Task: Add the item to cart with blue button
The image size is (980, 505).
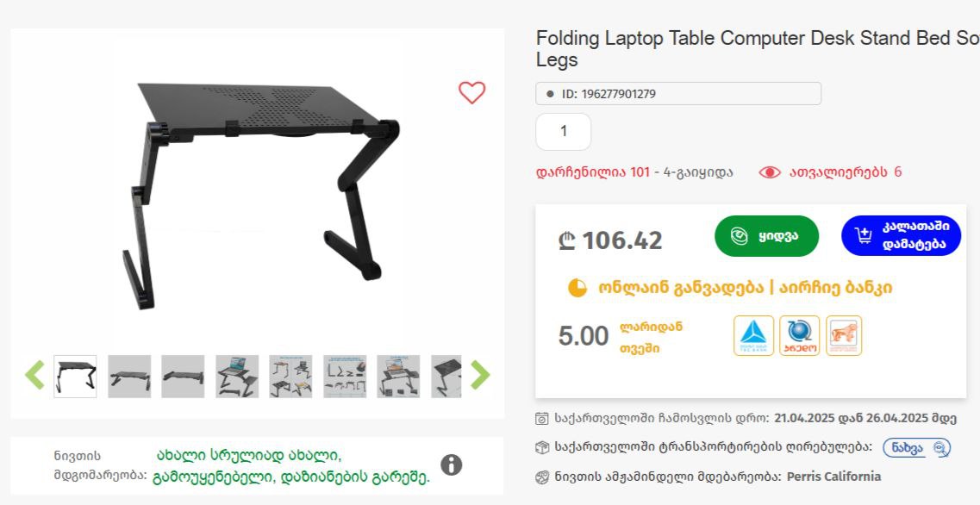Action: [901, 235]
